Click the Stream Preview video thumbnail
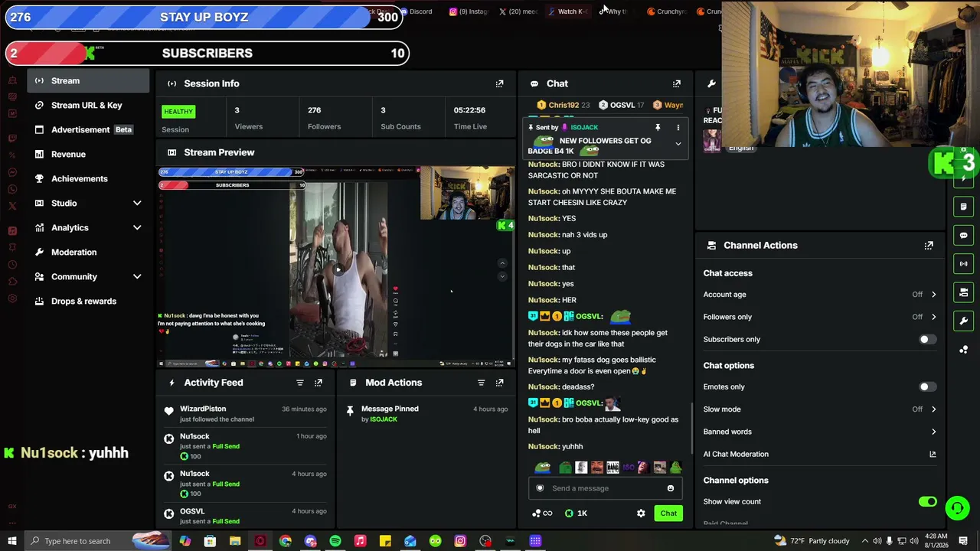 [x=336, y=267]
